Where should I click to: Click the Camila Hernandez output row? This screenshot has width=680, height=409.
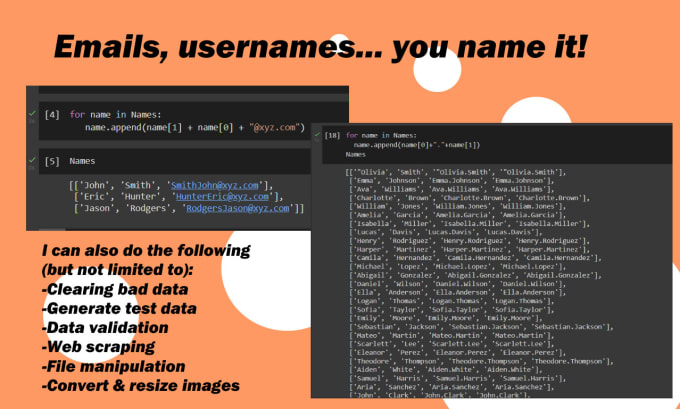(476, 258)
